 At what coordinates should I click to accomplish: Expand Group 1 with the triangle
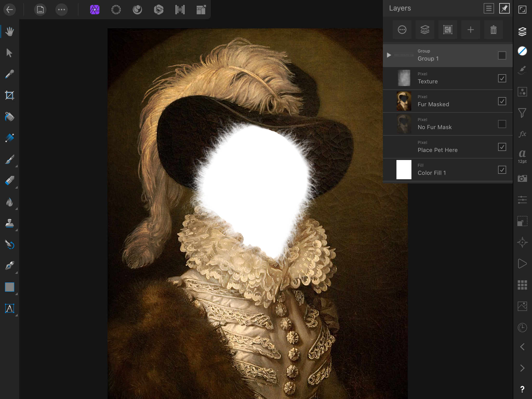click(x=389, y=55)
